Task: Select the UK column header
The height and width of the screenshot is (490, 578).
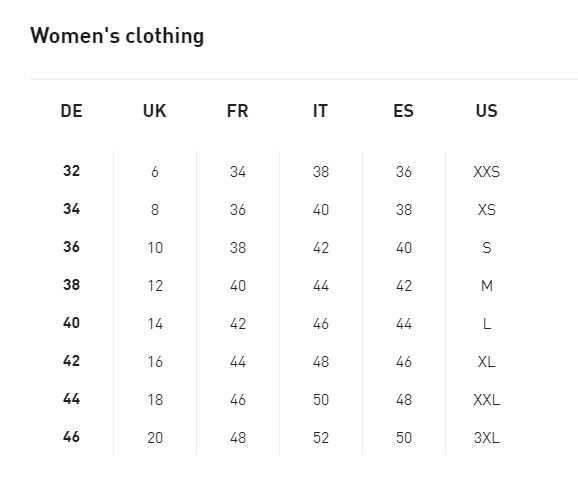Action: click(154, 111)
